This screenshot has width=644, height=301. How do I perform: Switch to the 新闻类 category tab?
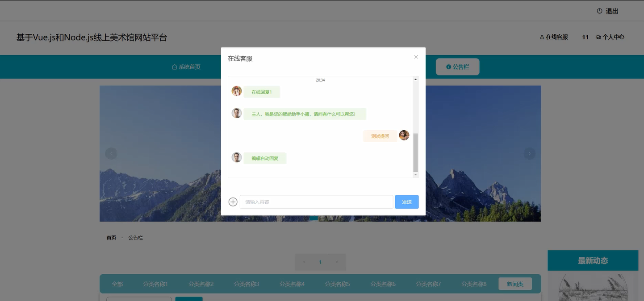(x=515, y=284)
